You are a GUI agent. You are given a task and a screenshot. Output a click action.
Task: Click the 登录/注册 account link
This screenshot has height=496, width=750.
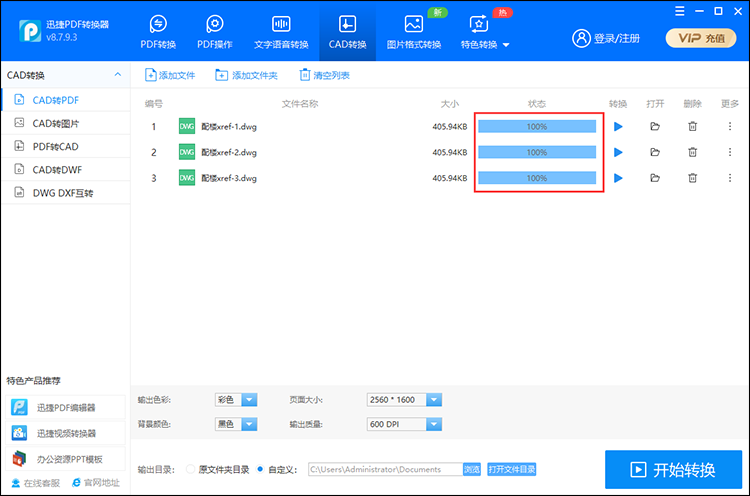606,38
